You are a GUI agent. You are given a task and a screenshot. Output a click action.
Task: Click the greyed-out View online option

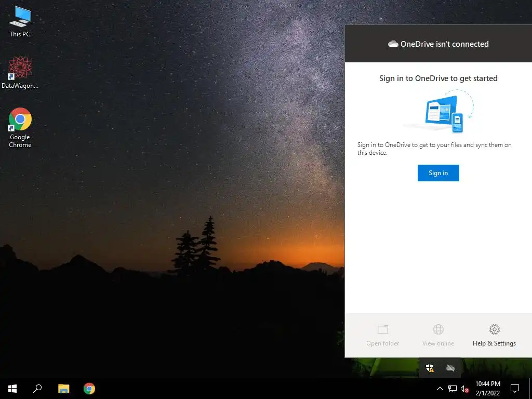(438, 335)
